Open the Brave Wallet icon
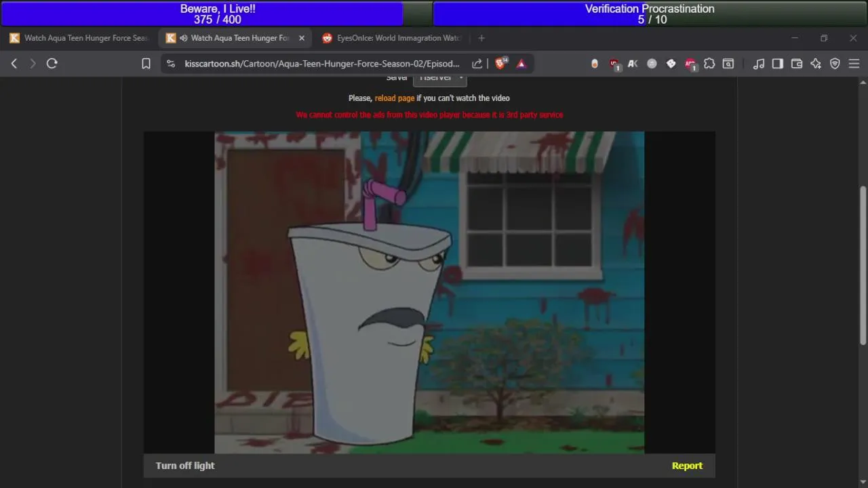868x488 pixels. pyautogui.click(x=797, y=64)
